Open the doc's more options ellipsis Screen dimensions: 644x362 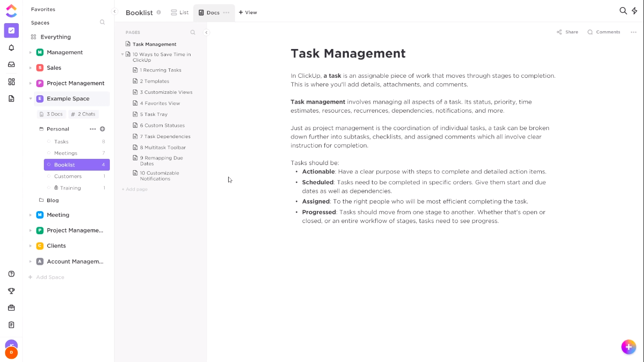pos(633,32)
